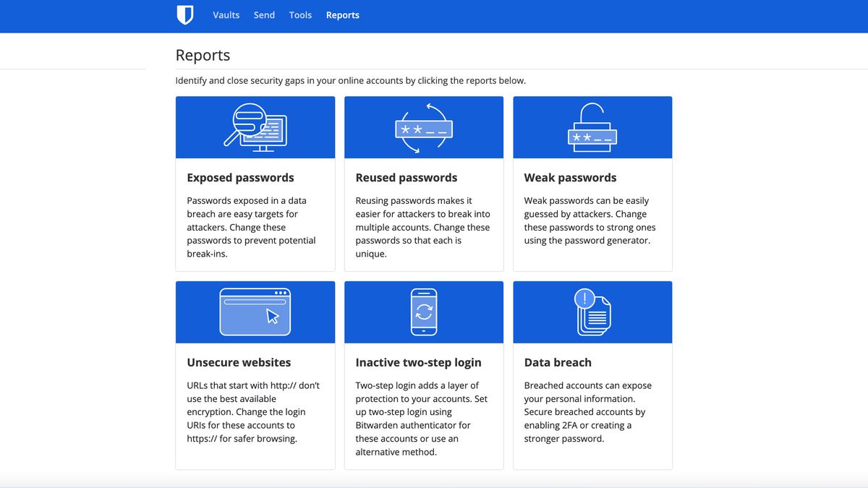The width and height of the screenshot is (868, 488).
Task: Open the Tools menu
Action: click(300, 14)
